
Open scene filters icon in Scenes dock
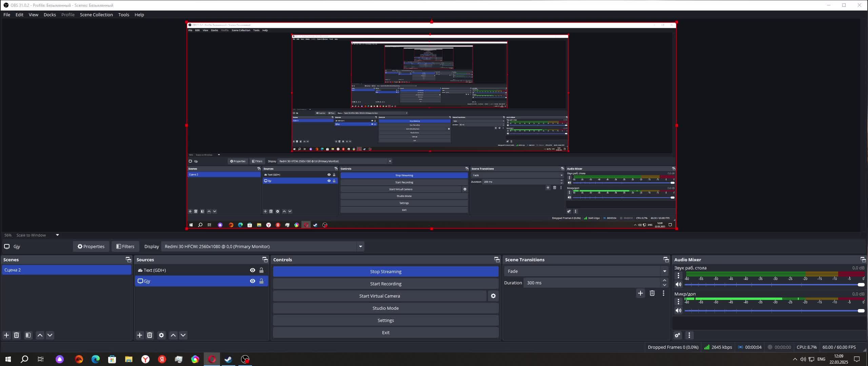(x=28, y=335)
